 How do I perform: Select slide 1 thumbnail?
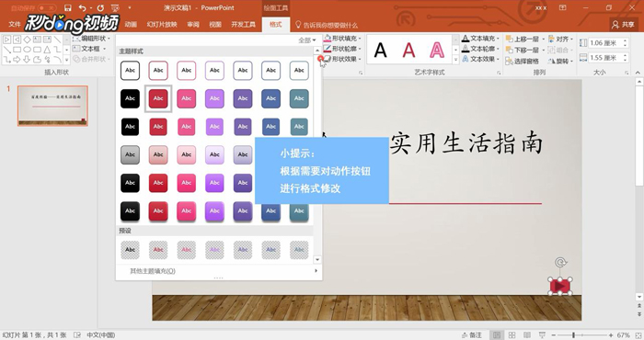tap(52, 106)
